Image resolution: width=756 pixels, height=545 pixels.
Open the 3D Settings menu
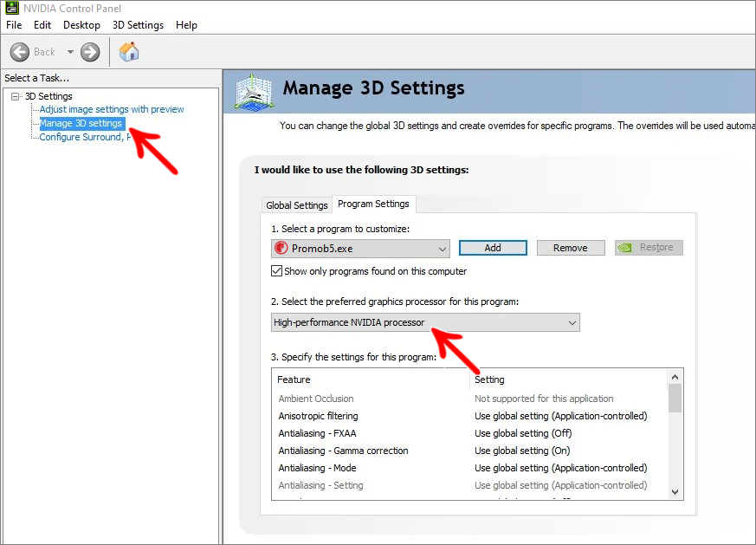click(138, 25)
